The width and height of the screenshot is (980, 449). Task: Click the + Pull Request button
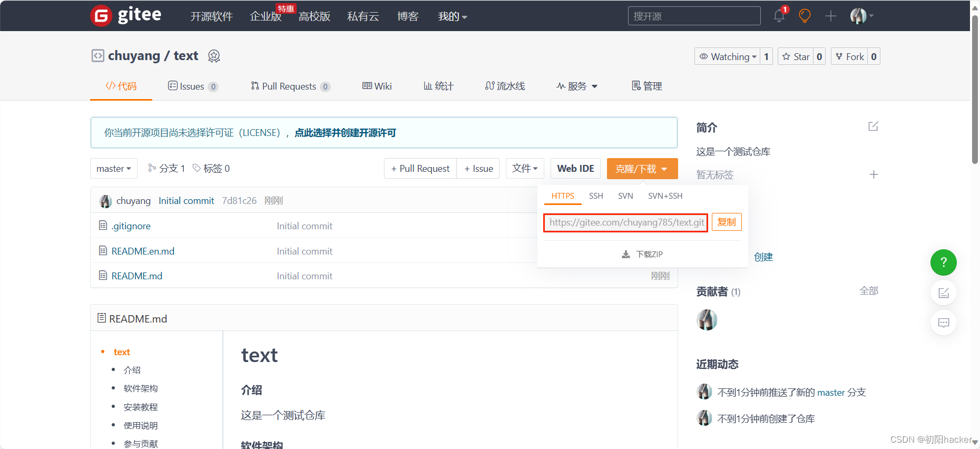pyautogui.click(x=420, y=169)
